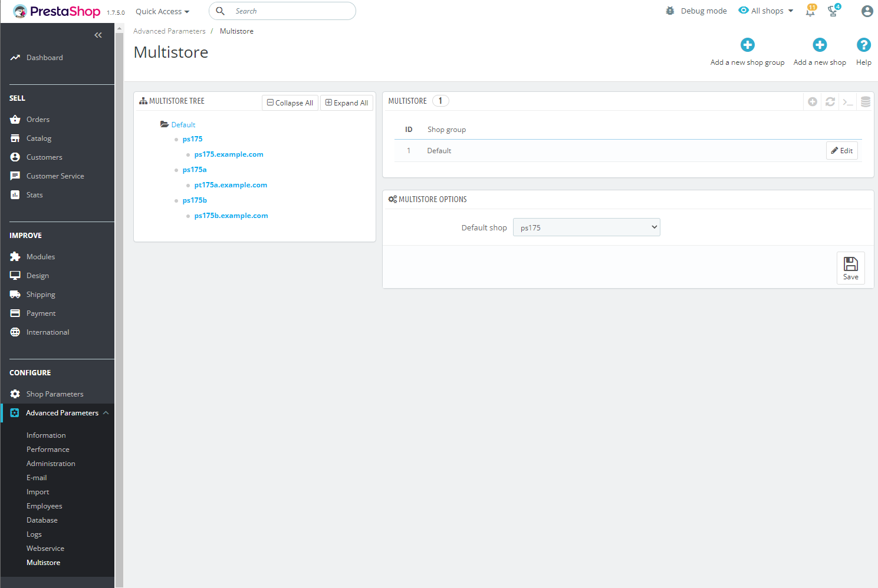This screenshot has width=878, height=588.
Task: Click the PrestaShop logo
Action: pos(57,11)
